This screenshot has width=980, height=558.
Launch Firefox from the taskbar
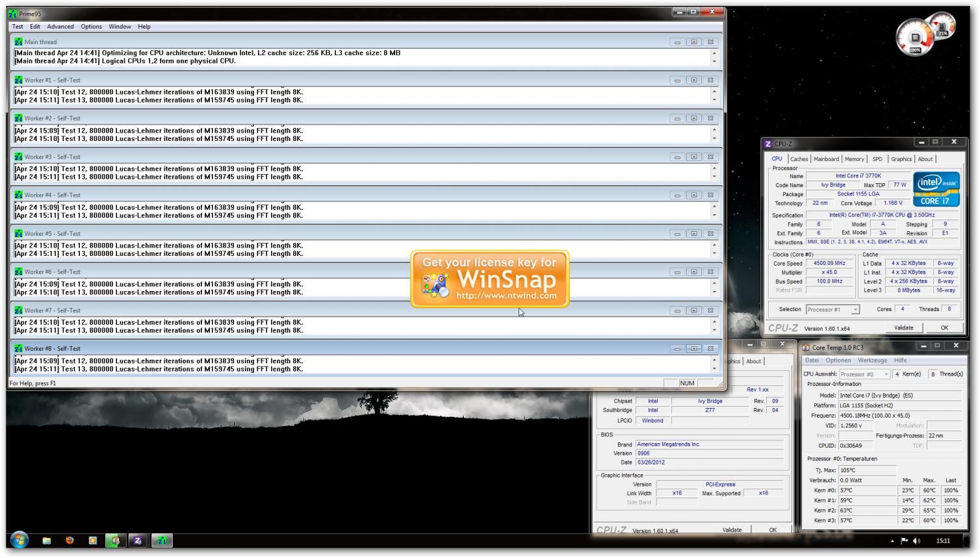tap(70, 540)
